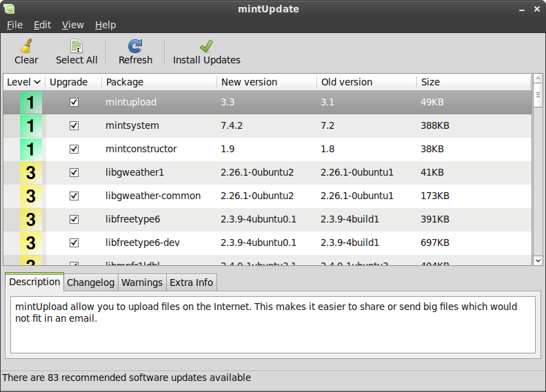
Task: Click new version 7.4.2 of mintsystem
Action: pos(232,125)
